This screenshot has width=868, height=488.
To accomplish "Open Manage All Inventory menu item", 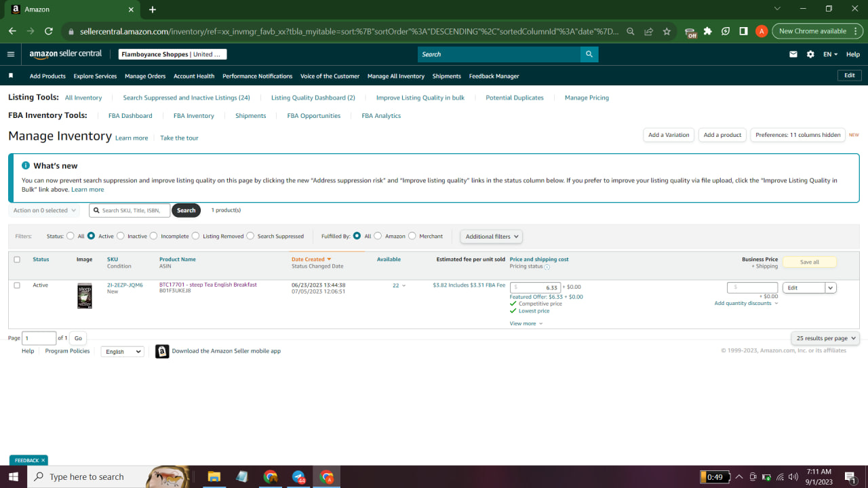I will pos(396,76).
